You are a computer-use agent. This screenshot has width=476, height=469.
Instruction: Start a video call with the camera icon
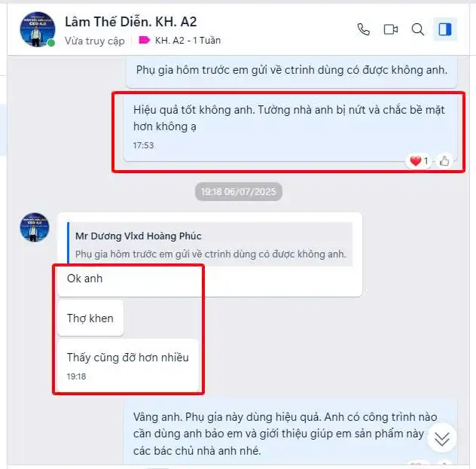point(391,29)
